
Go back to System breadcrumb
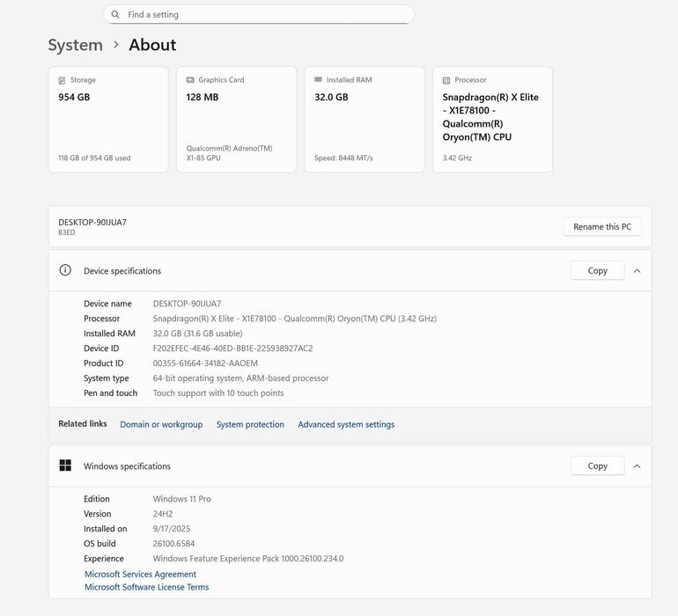pyautogui.click(x=75, y=45)
